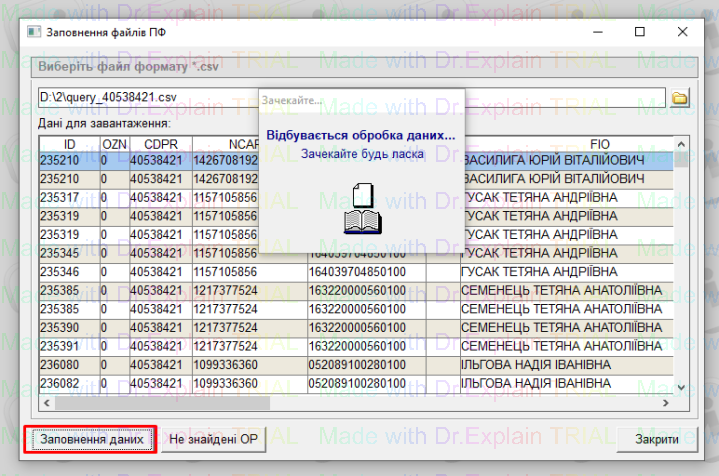The image size is (719, 476).
Task: Select the row with ID 236082
Action: 68,383
